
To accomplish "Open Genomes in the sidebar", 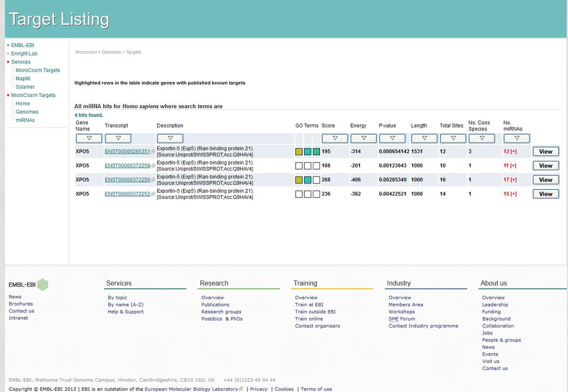I will [x=27, y=112].
